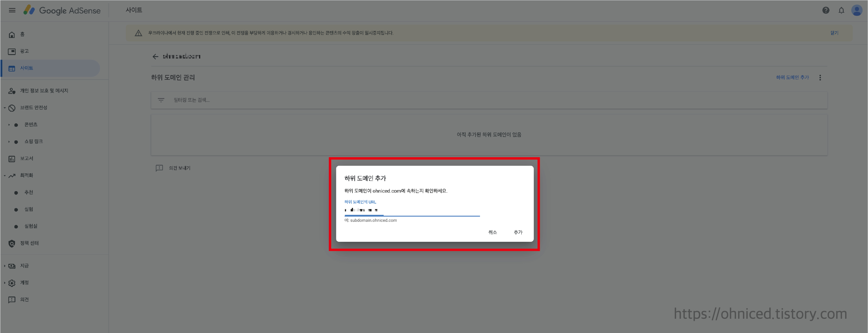Click the filter icon in search bar
The image size is (868, 333).
(161, 100)
